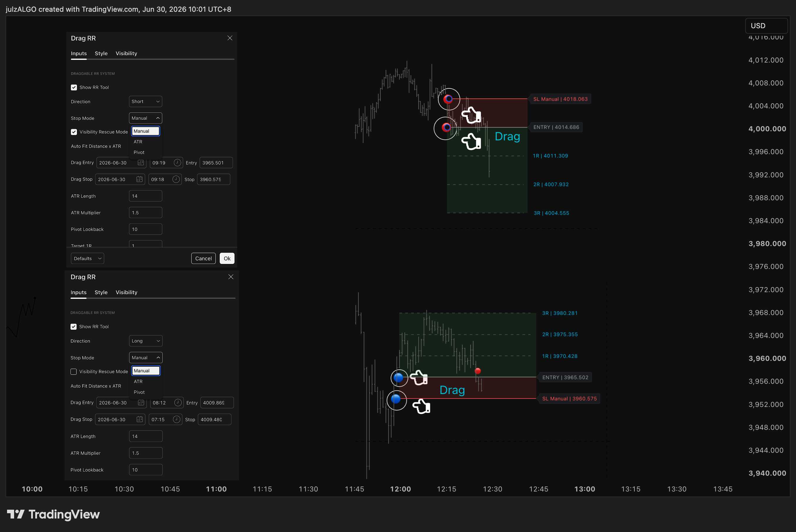
Task: Select Pivot option in bottom Stop Mode list
Action: tap(146, 392)
